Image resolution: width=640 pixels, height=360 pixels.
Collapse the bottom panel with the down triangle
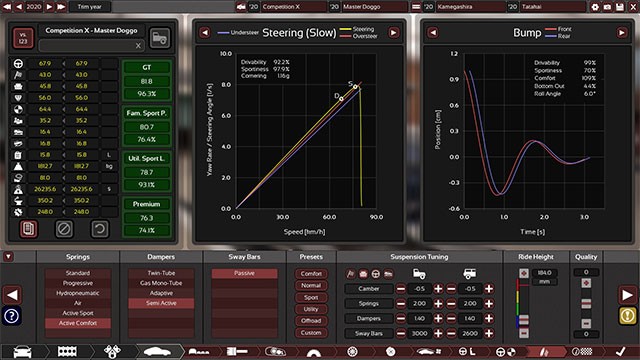pyautogui.click(x=8, y=257)
